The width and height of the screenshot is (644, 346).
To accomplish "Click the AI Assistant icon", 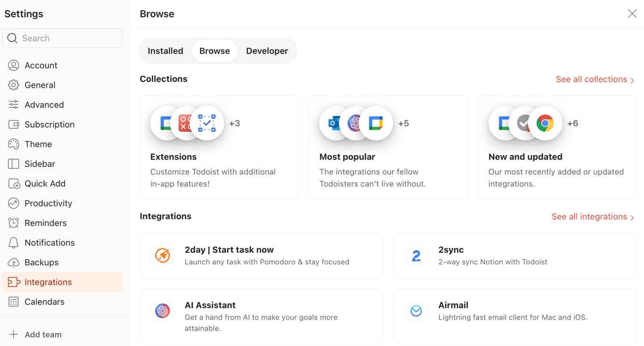I will (163, 311).
